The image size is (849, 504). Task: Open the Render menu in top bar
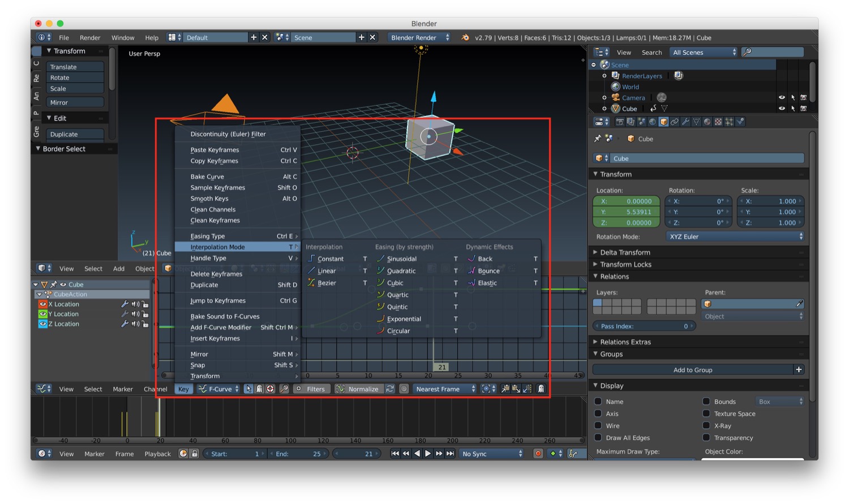click(x=90, y=37)
